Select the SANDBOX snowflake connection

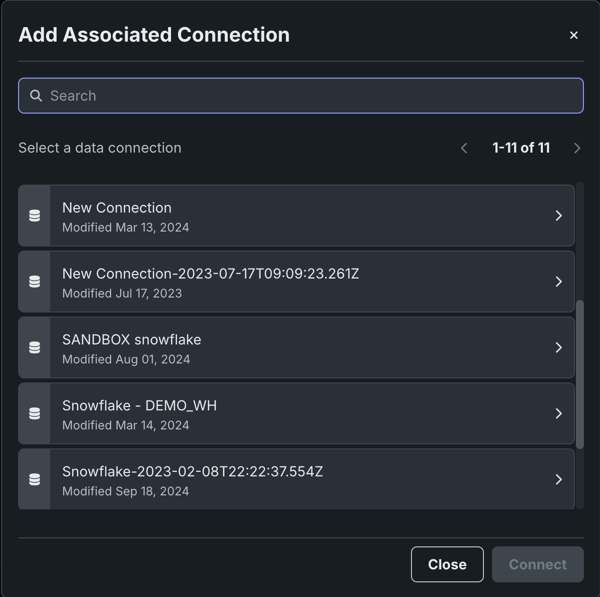click(300, 347)
